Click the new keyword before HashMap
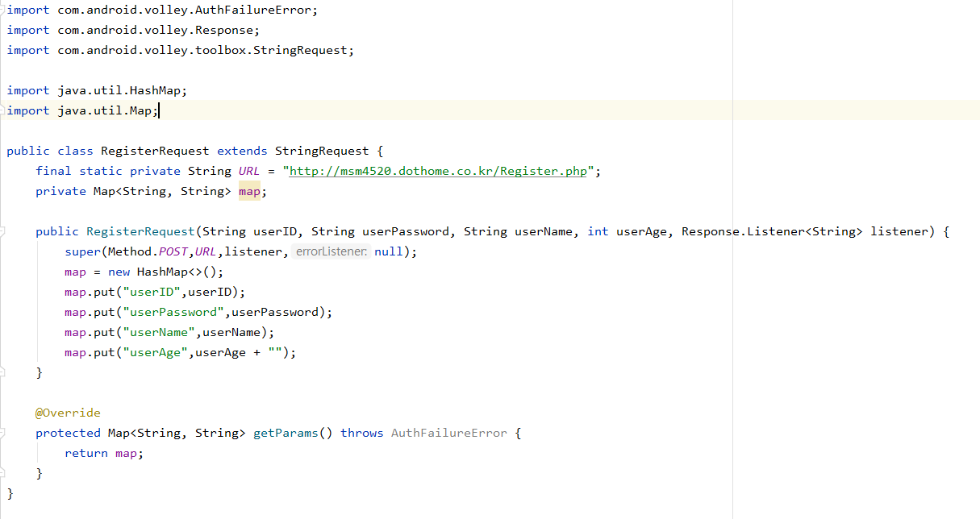980x519 pixels. point(119,272)
